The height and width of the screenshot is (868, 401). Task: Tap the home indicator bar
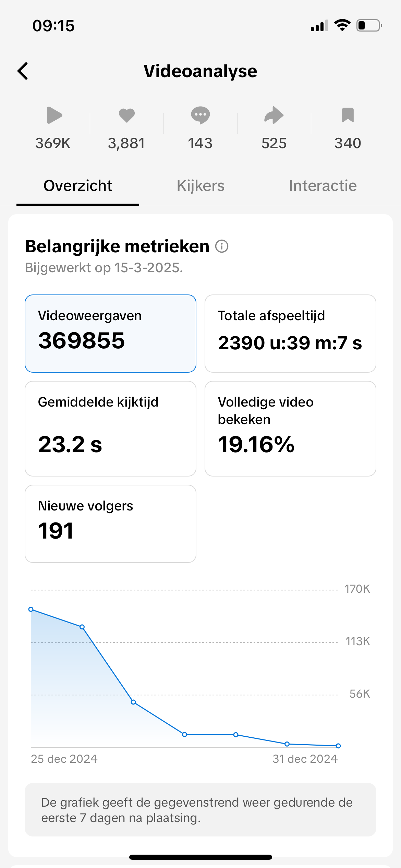tap(200, 857)
